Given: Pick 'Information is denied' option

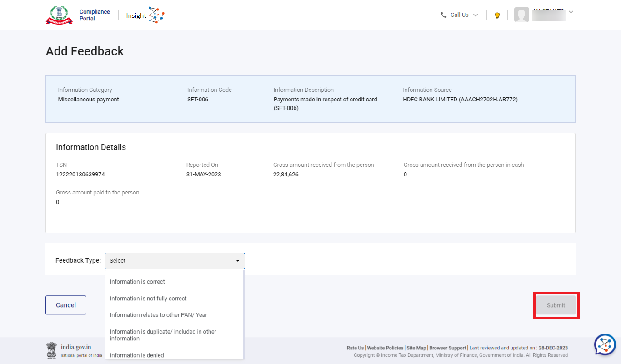Looking at the screenshot, I should 137,355.
